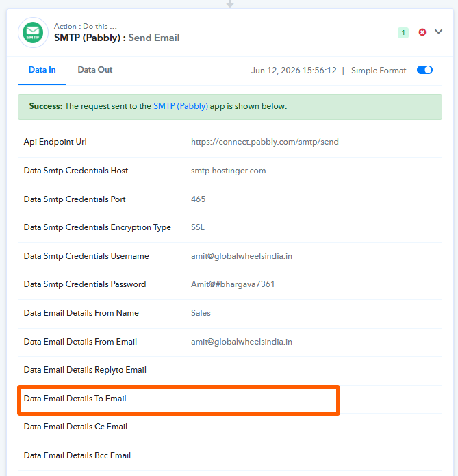
Task: Click the Action : Do this ... subtitle
Action: (86, 26)
